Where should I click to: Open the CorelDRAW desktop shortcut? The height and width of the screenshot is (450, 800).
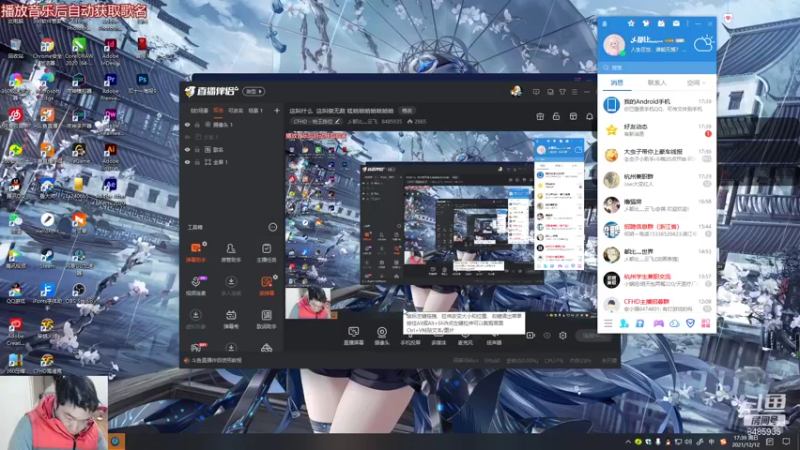click(79, 51)
